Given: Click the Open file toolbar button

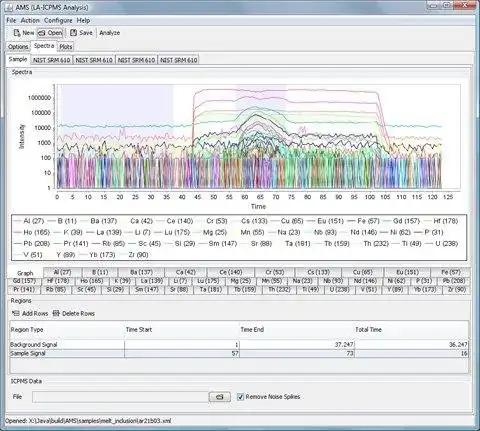Looking at the screenshot, I should click(50, 33).
